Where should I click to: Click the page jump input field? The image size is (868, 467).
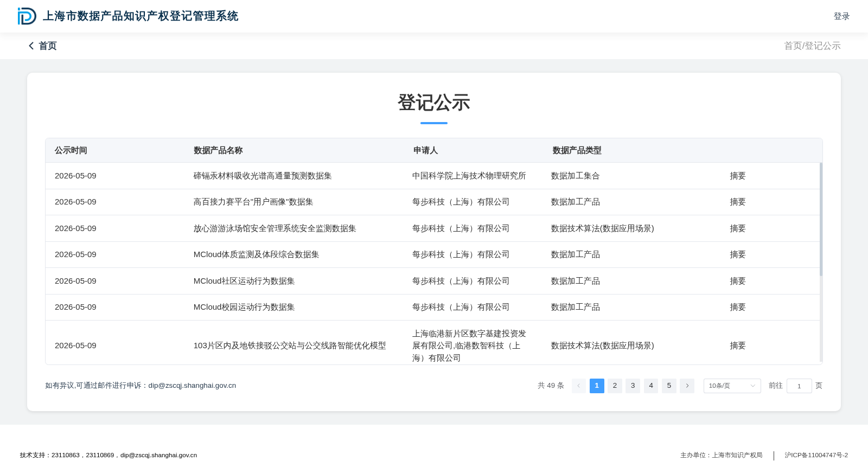[799, 386]
